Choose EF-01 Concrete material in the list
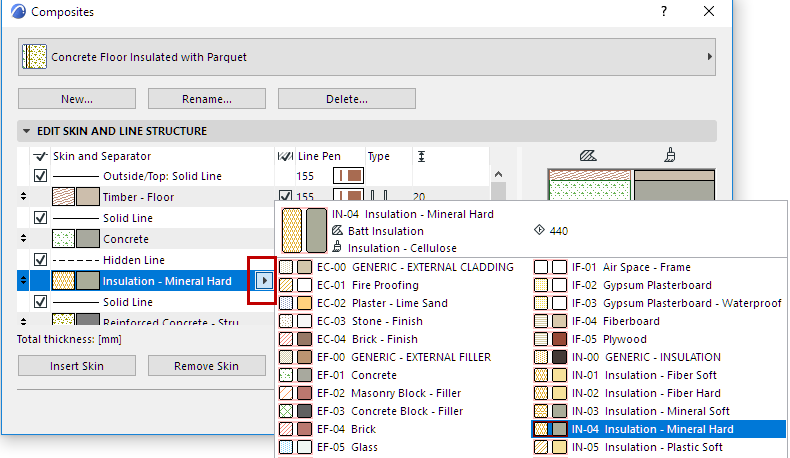 click(404, 375)
